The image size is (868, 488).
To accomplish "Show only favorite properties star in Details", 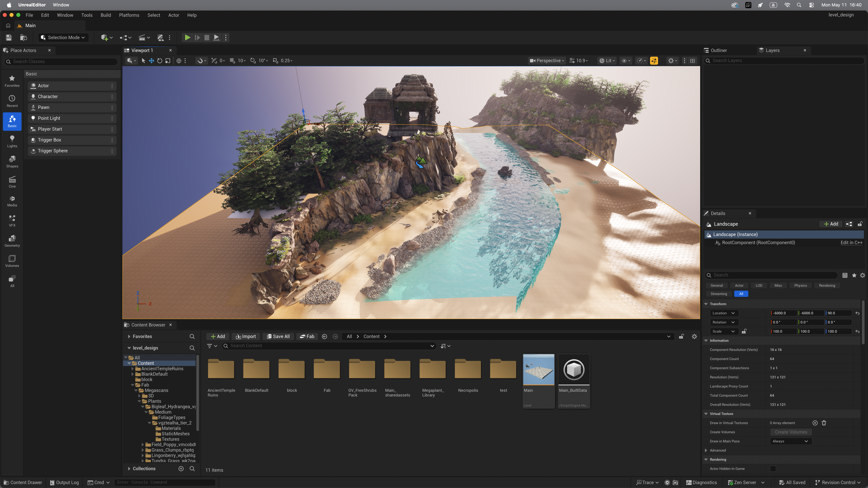I will [854, 275].
